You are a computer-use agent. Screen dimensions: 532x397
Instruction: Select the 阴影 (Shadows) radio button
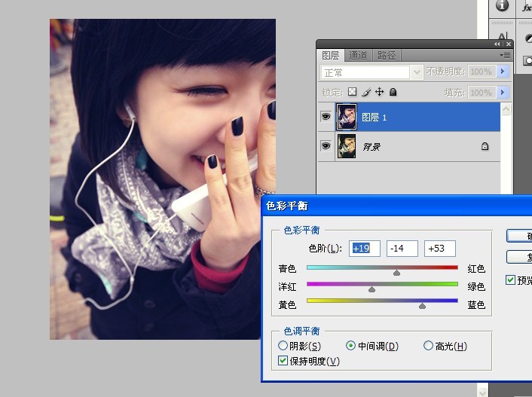pyautogui.click(x=283, y=346)
